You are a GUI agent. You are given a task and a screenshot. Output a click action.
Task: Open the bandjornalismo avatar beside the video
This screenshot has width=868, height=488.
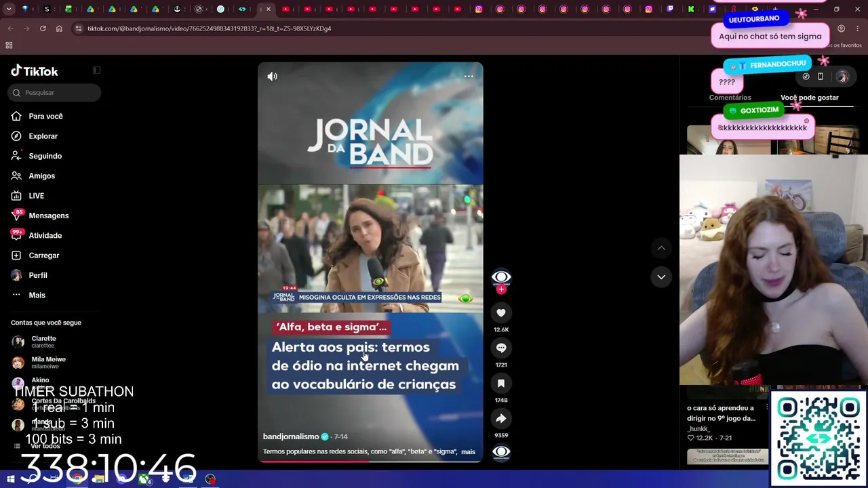point(501,277)
